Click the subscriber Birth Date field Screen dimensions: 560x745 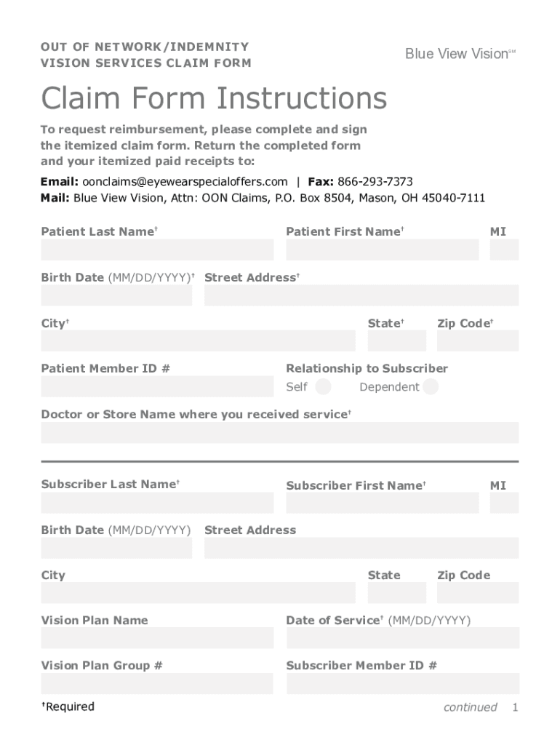coord(116,548)
